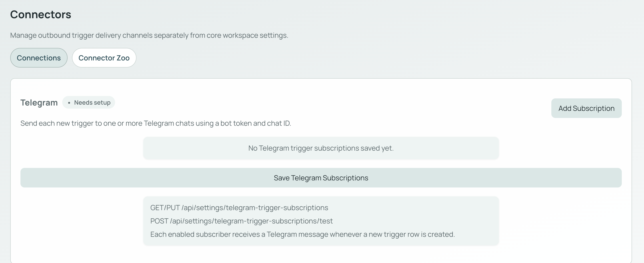Click the Needs setup status badge
Image resolution: width=644 pixels, height=263 pixels.
pyautogui.click(x=89, y=102)
